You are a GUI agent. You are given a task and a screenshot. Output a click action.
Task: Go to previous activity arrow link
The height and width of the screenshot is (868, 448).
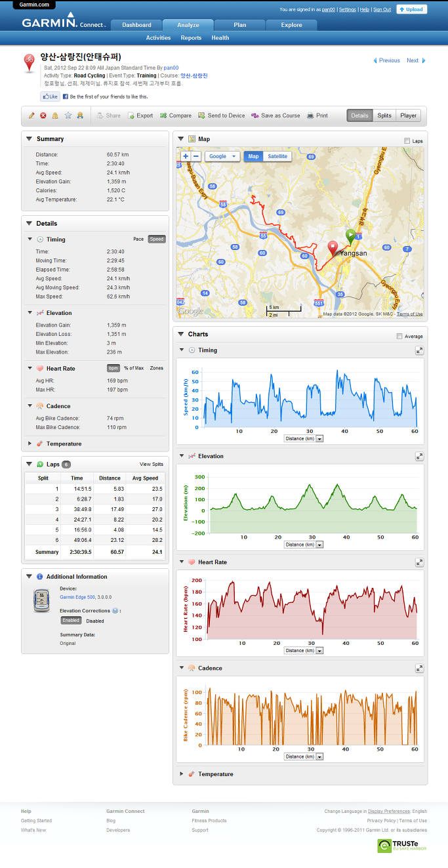click(x=387, y=60)
